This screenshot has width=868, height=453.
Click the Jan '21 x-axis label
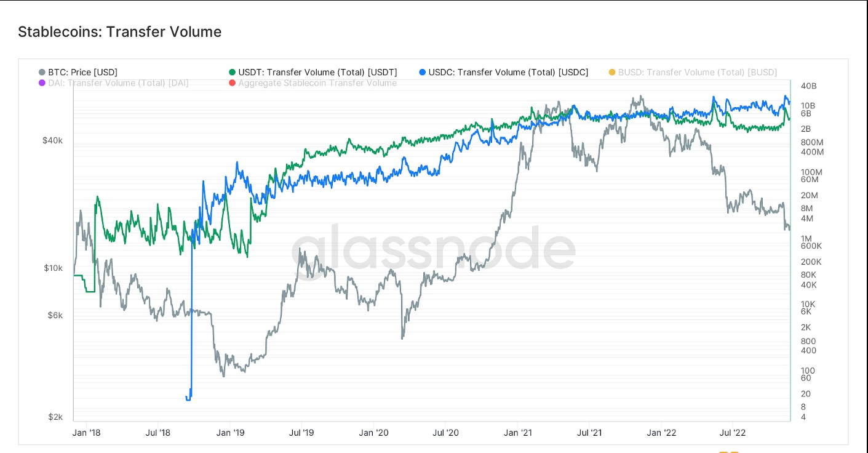coord(517,433)
